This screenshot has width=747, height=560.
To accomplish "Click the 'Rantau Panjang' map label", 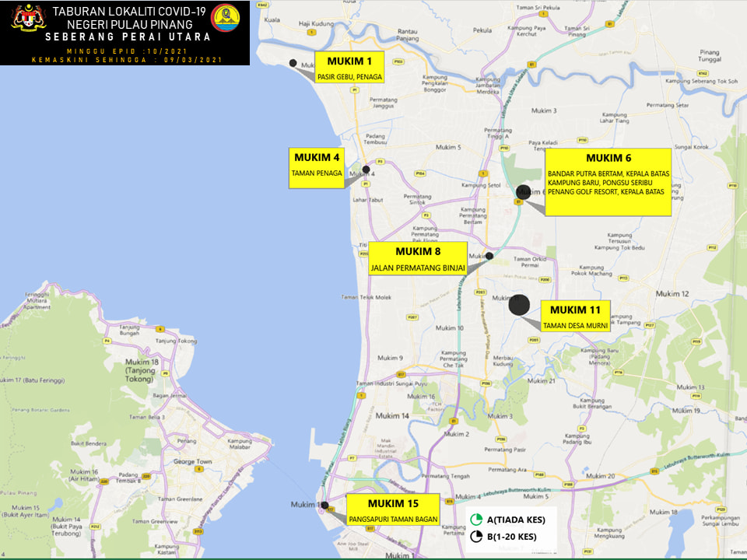I will (407, 35).
